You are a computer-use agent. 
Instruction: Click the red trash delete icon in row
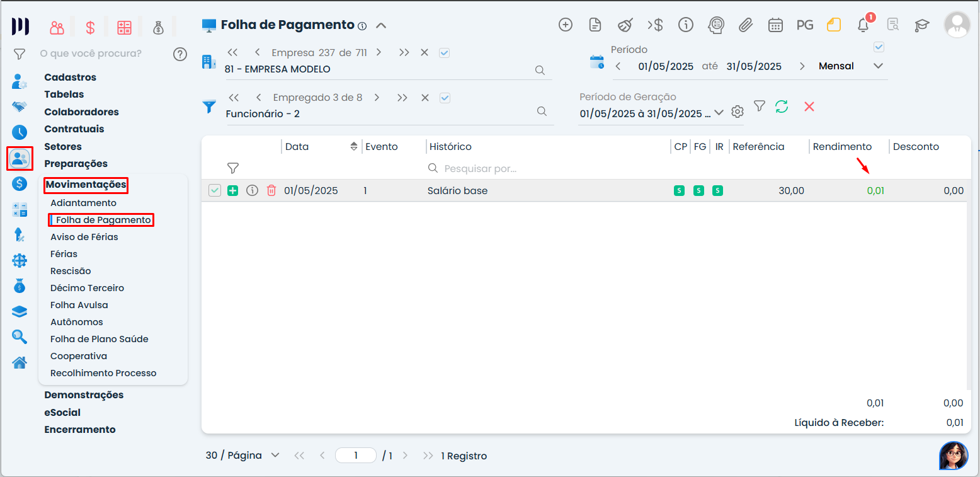click(271, 190)
